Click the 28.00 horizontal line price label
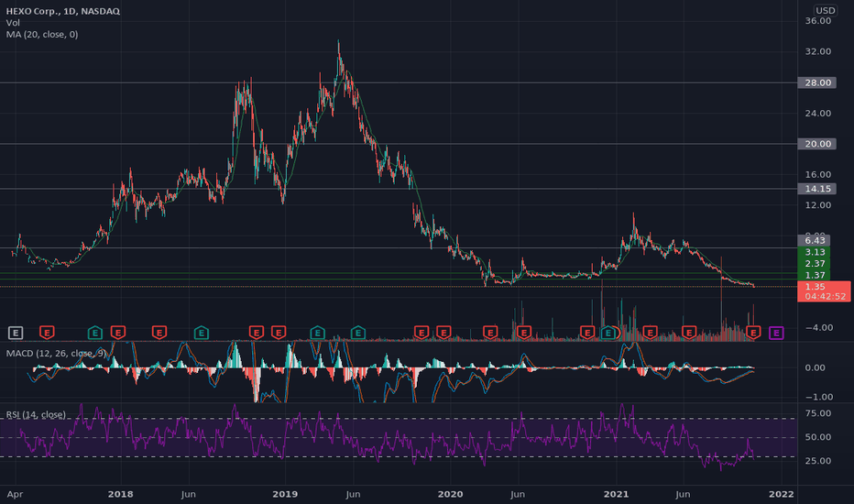The height and width of the screenshot is (504, 854). (817, 82)
